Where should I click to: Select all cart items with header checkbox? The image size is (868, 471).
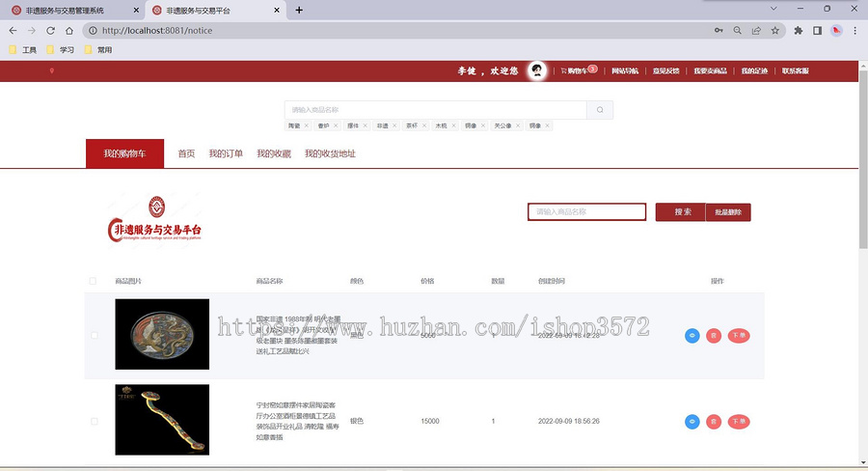(x=93, y=281)
